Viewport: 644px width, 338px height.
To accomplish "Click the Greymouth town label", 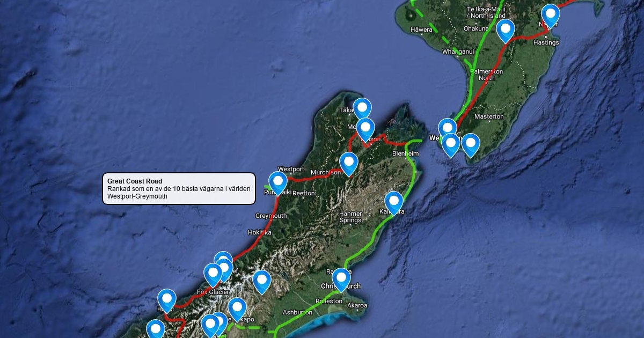I will 271,216.
